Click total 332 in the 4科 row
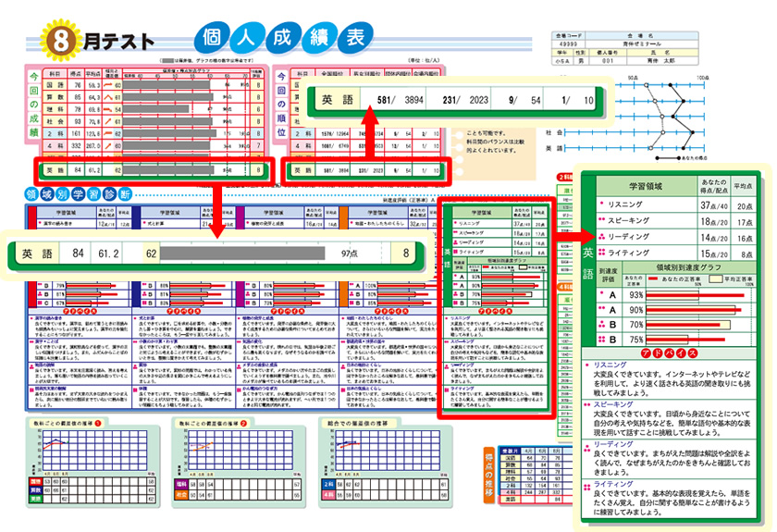Viewport: 777px width, 532px height. click(76, 146)
